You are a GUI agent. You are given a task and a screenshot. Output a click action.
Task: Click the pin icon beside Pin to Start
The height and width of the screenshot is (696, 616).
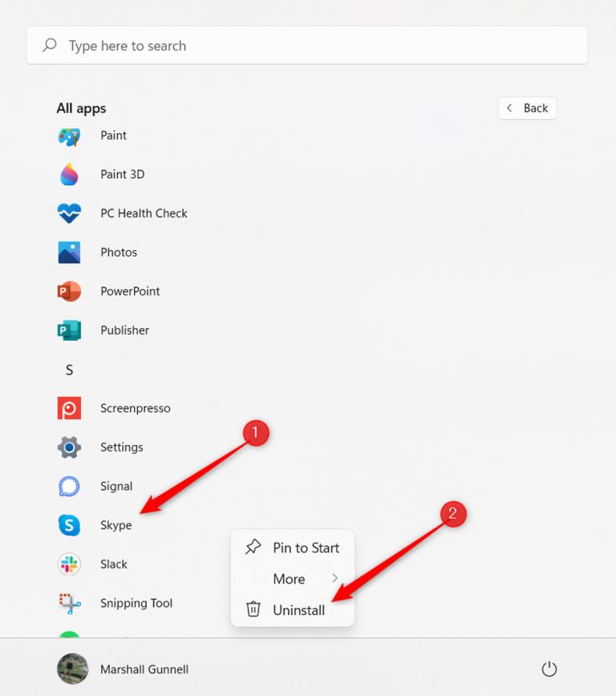pyautogui.click(x=253, y=547)
